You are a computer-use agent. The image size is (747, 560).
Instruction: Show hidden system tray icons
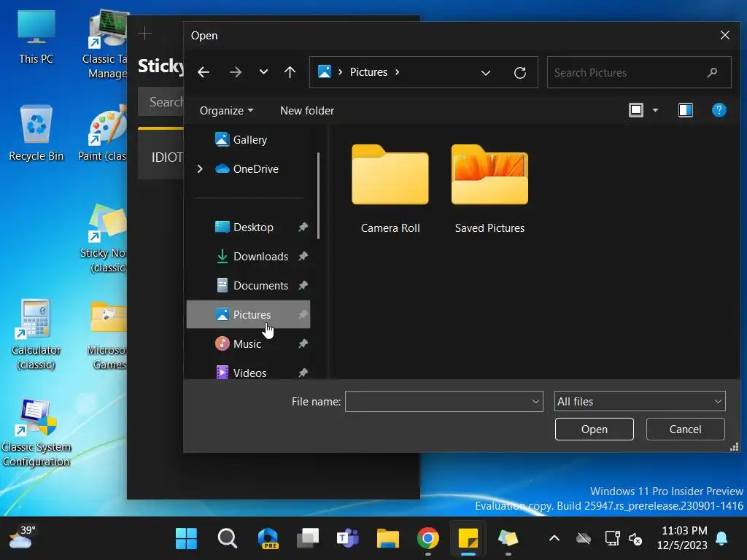tap(554, 539)
